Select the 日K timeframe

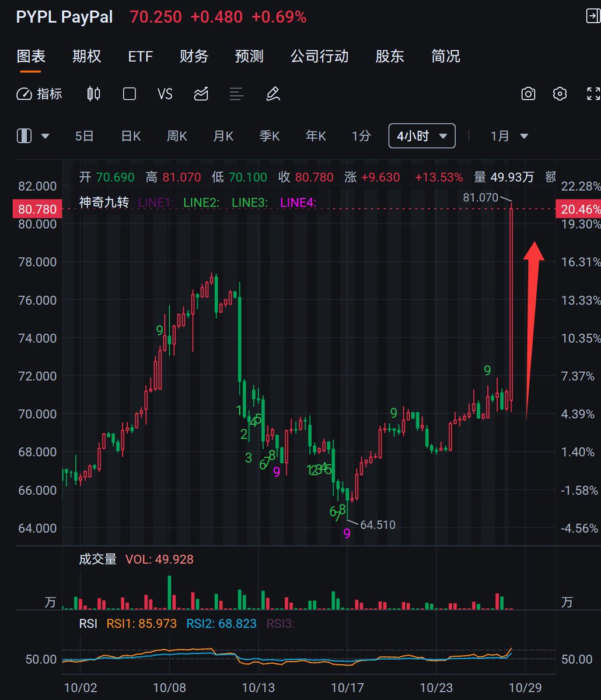point(131,136)
